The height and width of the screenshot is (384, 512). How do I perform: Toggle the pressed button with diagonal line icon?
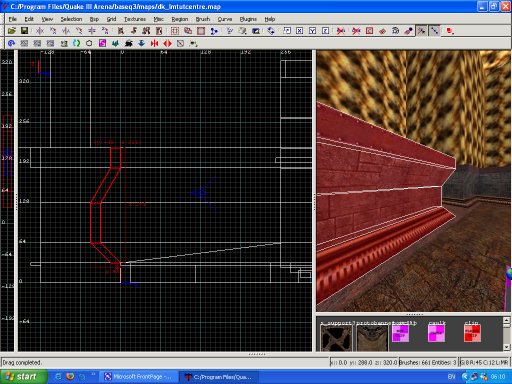[x=434, y=31]
